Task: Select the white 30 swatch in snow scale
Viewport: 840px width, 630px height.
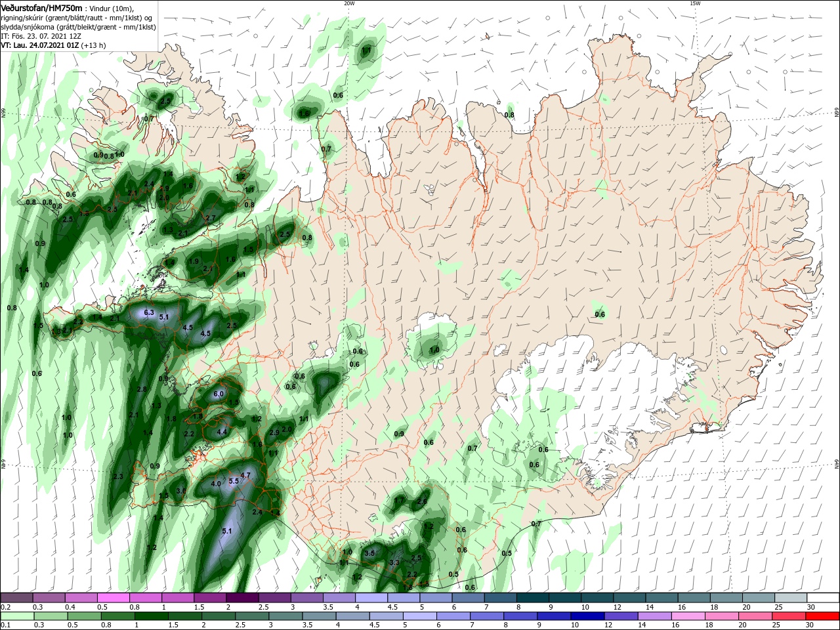Action: click(823, 598)
